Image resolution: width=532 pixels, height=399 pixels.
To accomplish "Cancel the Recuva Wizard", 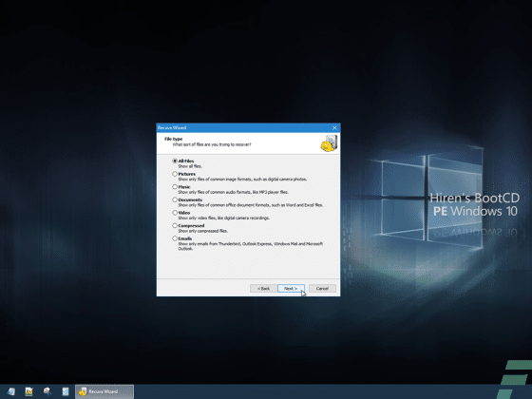I will (x=322, y=289).
